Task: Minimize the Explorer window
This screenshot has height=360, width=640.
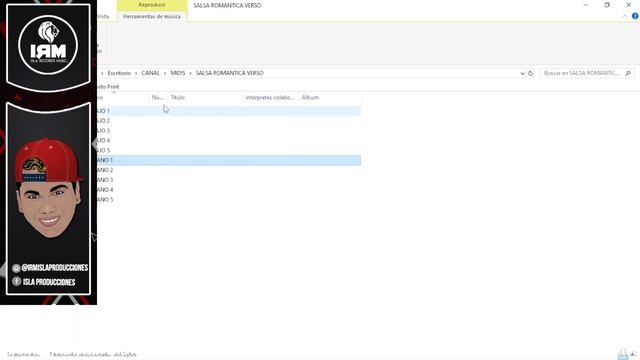Action: 586,5
